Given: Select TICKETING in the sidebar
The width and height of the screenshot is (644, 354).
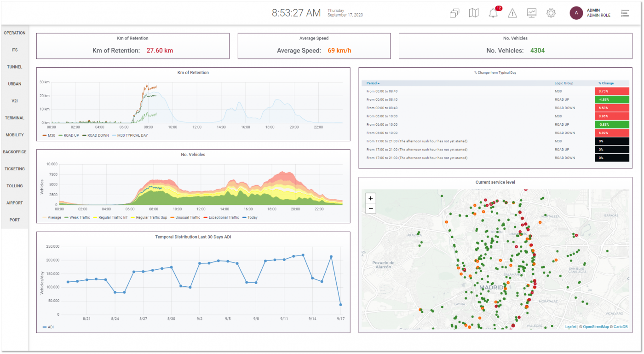Looking at the screenshot, I should pyautogui.click(x=15, y=169).
